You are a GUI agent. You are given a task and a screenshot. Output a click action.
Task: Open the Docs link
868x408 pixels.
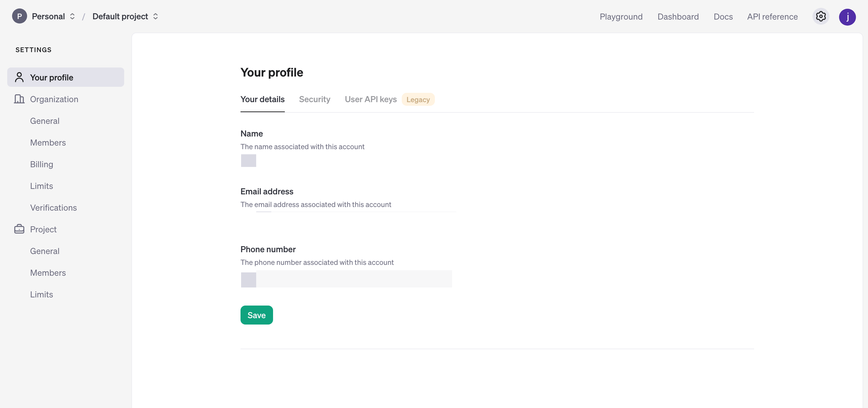click(x=723, y=17)
